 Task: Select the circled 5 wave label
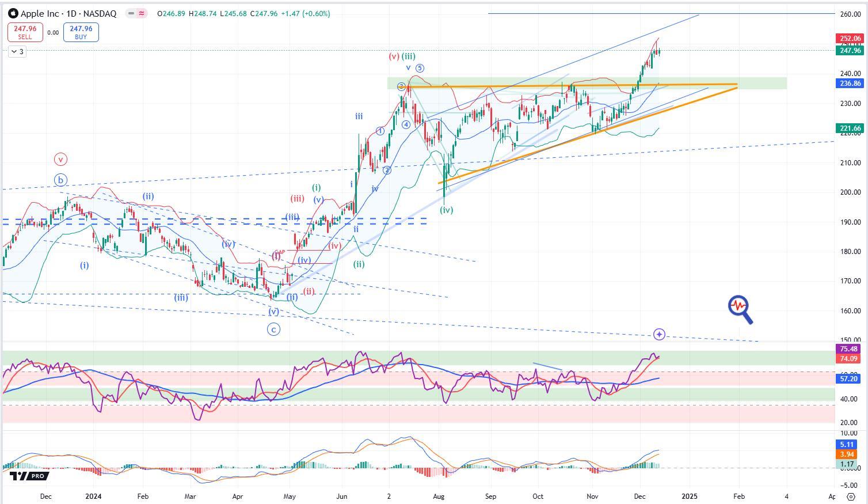coord(420,68)
